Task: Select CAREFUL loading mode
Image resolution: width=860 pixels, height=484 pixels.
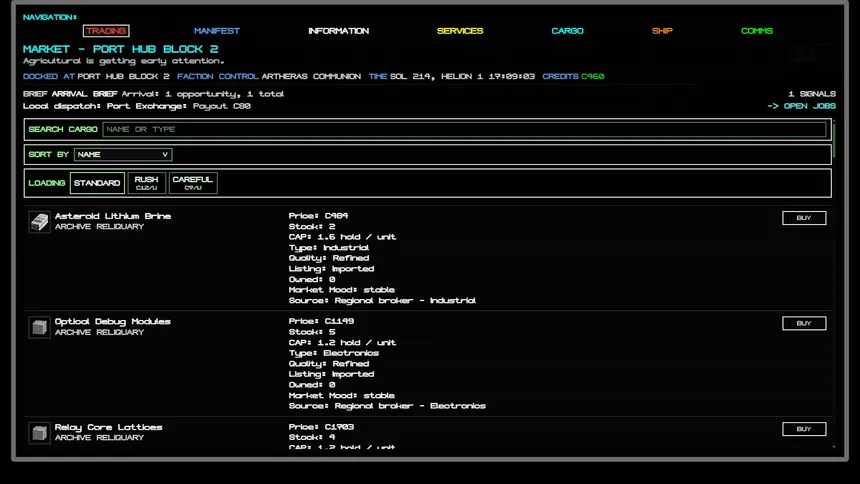Action: point(193,183)
